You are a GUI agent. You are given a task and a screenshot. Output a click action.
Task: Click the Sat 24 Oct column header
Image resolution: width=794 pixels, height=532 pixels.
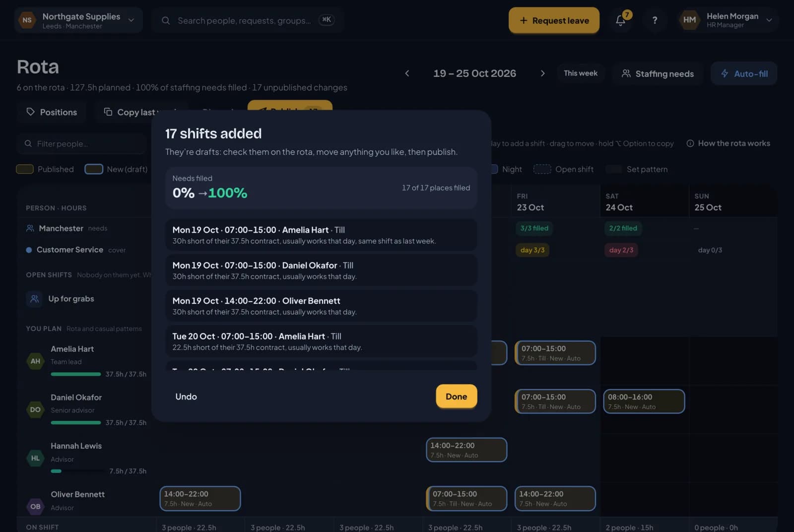[644, 202]
